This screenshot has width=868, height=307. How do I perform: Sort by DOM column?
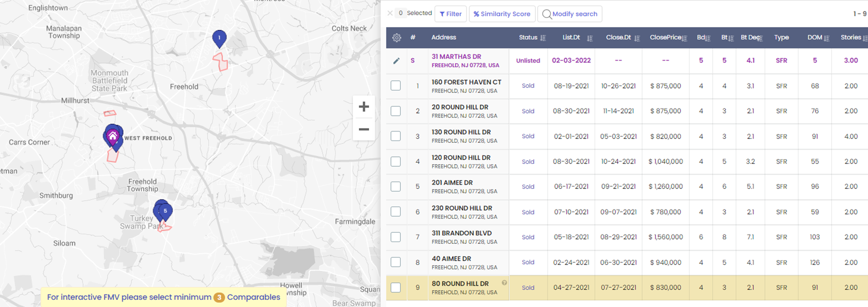[826, 38]
